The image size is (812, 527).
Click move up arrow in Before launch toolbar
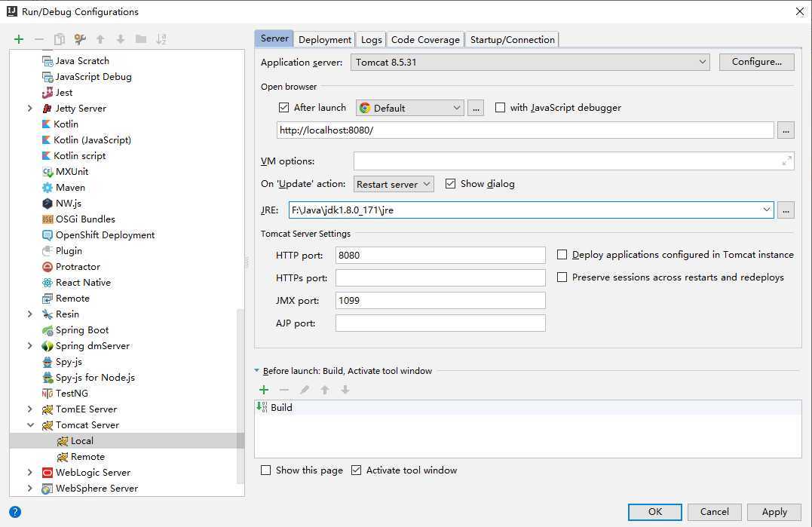[x=325, y=390]
